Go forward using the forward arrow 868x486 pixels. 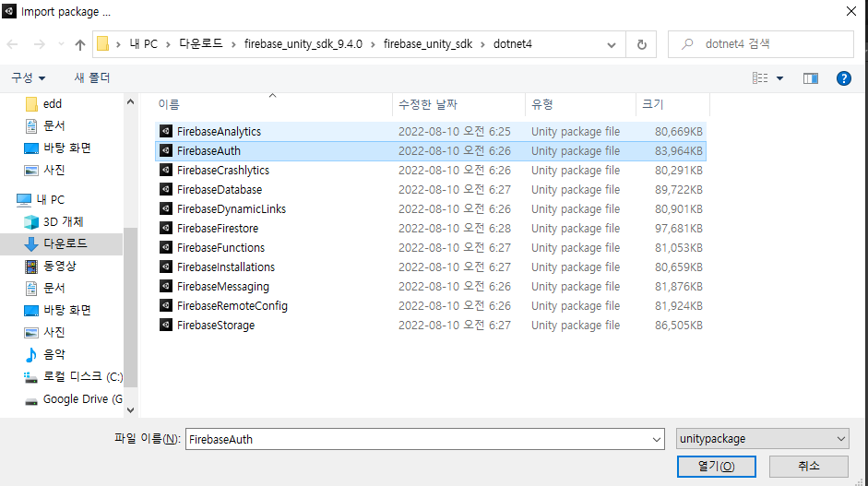pyautogui.click(x=39, y=44)
